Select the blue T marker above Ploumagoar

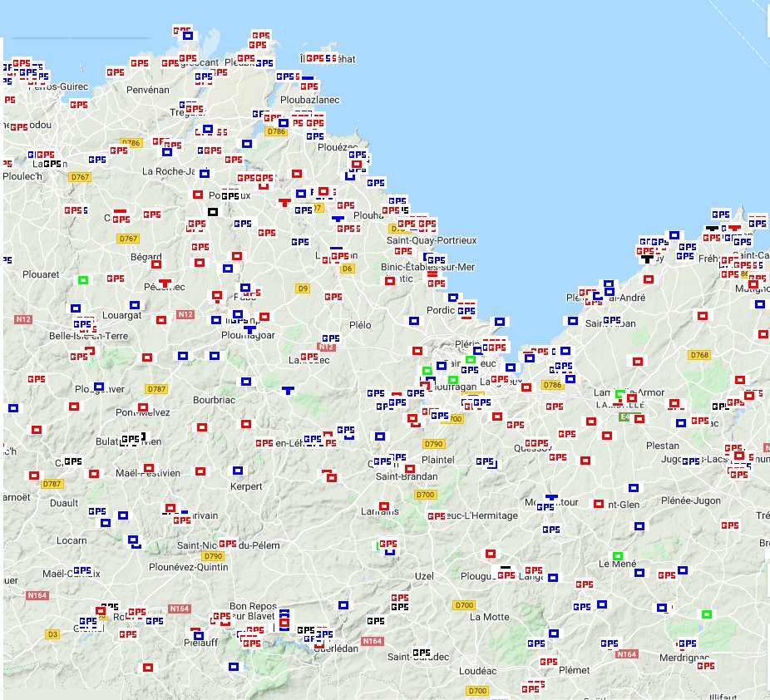(x=249, y=329)
